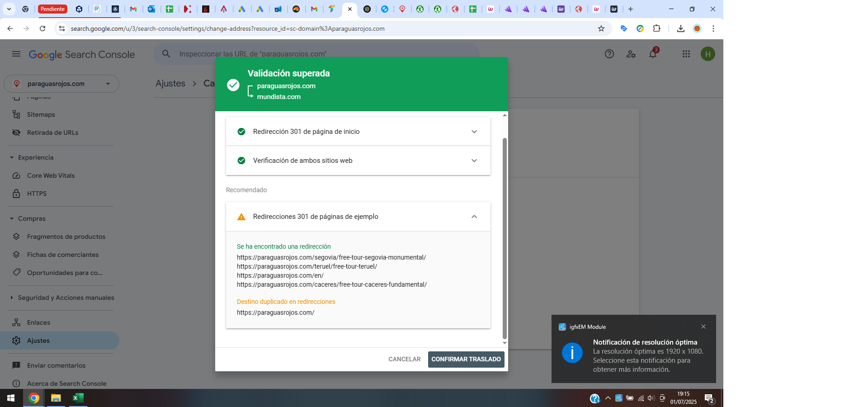
Task: Open Excel from the taskbar
Action: coord(78,398)
